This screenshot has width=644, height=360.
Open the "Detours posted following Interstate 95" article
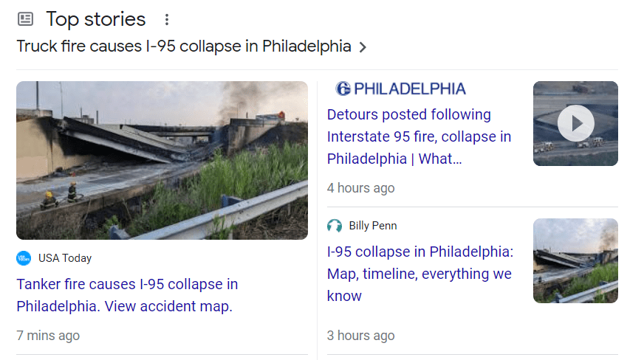419,136
